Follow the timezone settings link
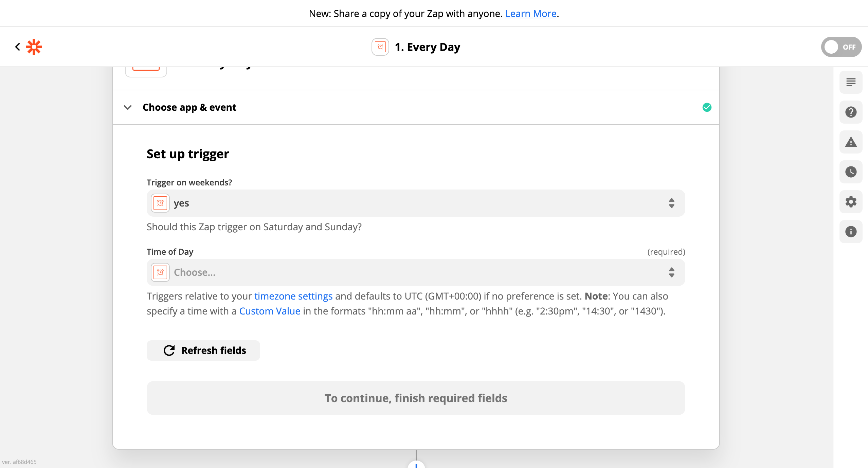 [x=293, y=296]
